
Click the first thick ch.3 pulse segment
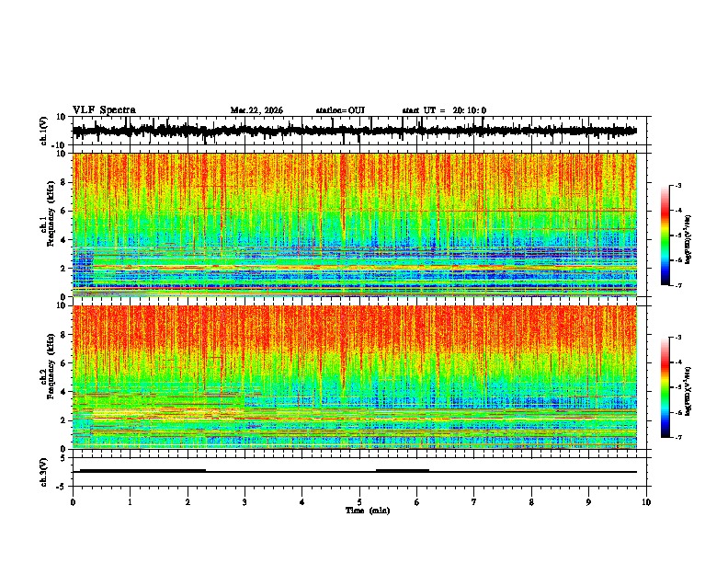coord(142,470)
